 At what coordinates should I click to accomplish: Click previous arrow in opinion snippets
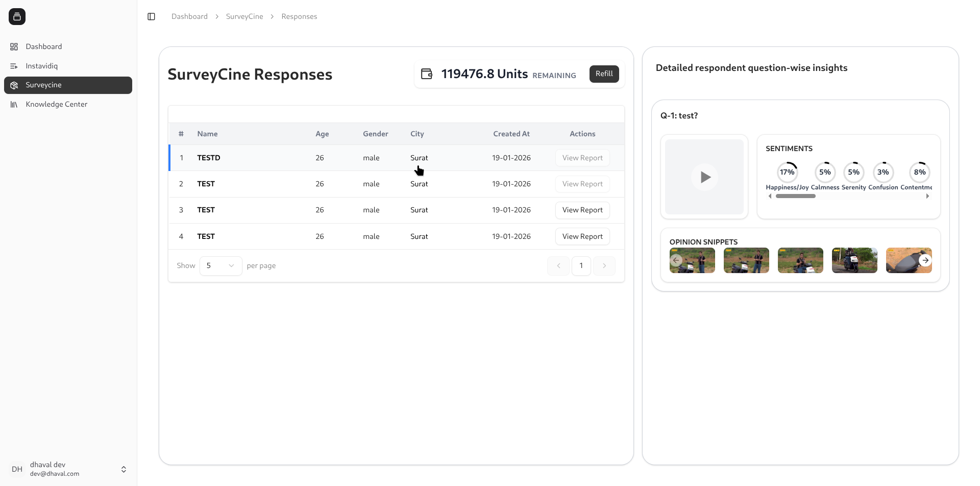click(x=676, y=260)
